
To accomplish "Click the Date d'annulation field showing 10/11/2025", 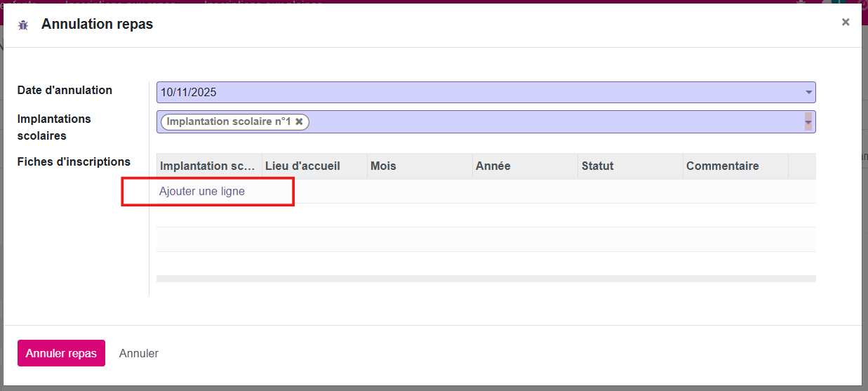I will pyautogui.click(x=477, y=92).
